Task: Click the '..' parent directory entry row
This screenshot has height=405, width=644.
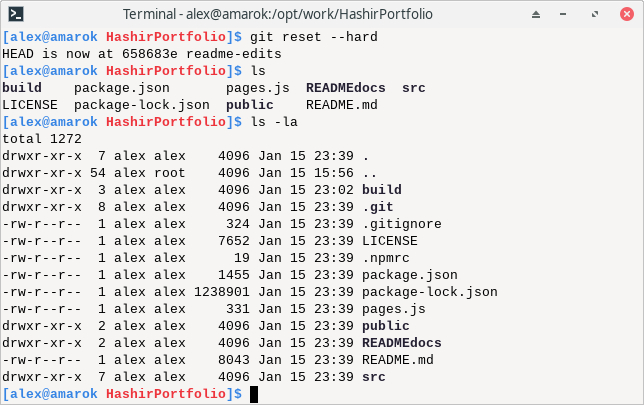Action: pyautogui.click(x=189, y=173)
